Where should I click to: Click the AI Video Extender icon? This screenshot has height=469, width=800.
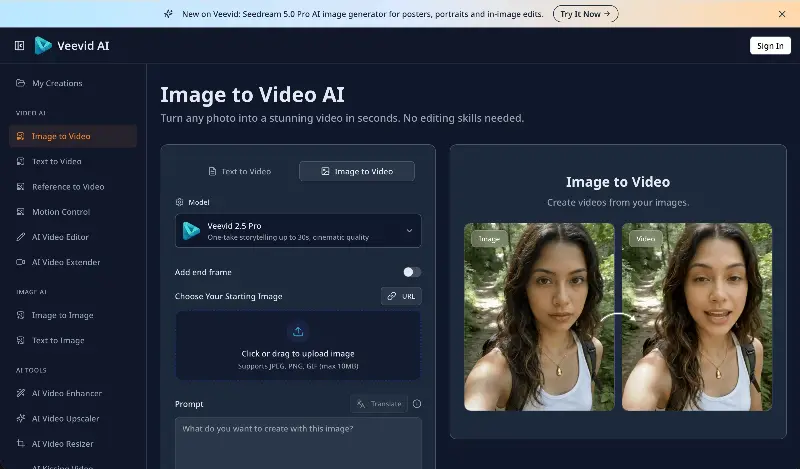point(20,262)
